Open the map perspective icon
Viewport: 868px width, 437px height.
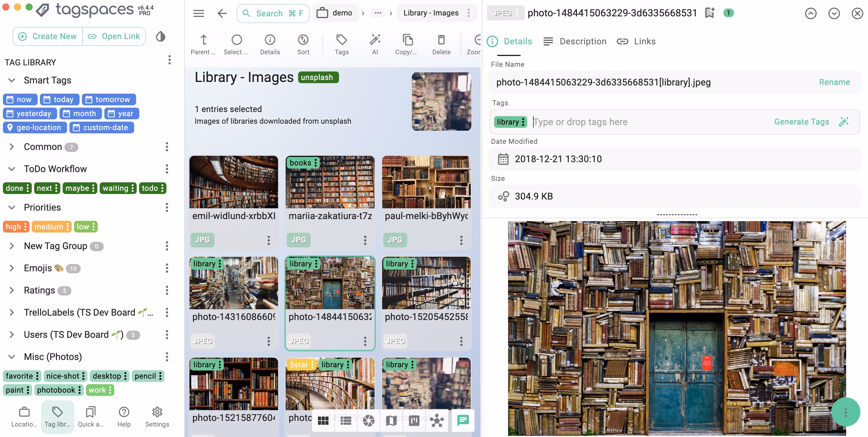pos(391,420)
